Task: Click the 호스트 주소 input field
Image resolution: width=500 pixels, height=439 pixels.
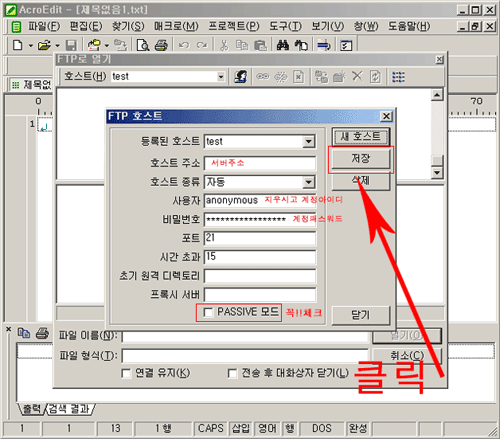Action: pos(260,163)
